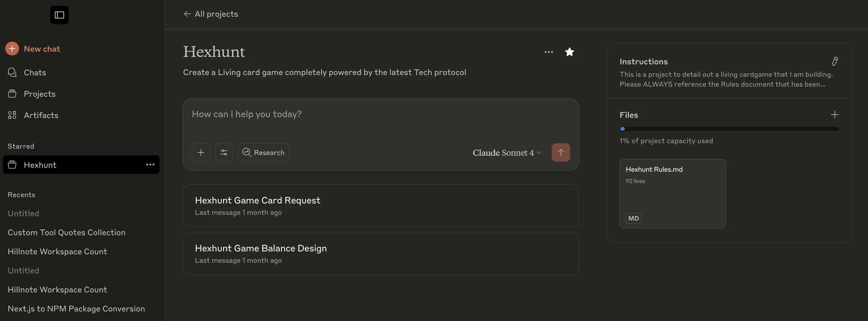Unstar the Hexhunt project
Viewport: 868px width, 321px height.
[569, 52]
